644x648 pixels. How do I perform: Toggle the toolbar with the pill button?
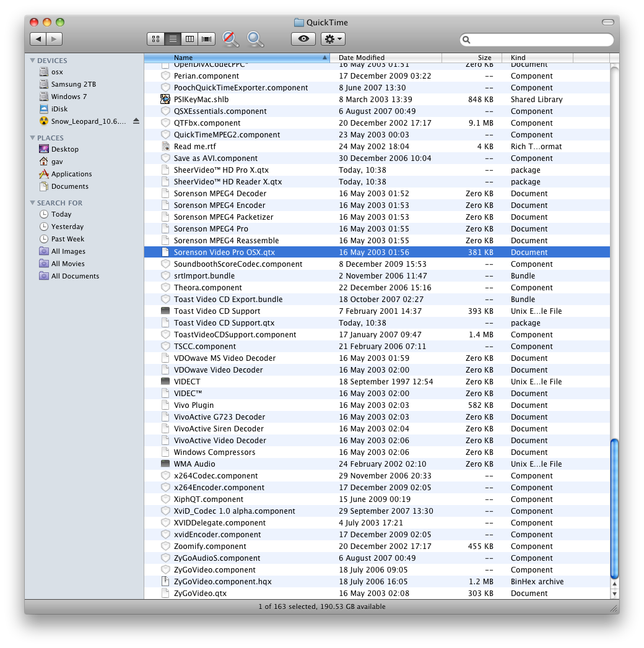[607, 22]
